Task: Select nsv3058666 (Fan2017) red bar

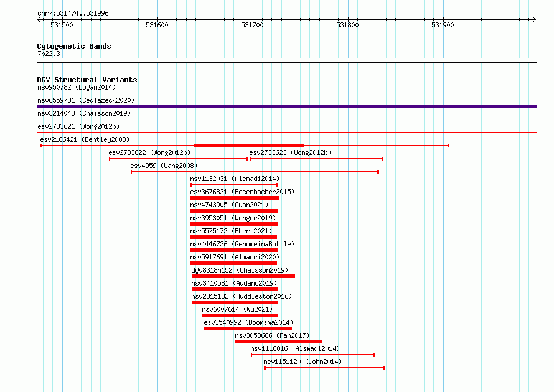Action: (x=279, y=342)
